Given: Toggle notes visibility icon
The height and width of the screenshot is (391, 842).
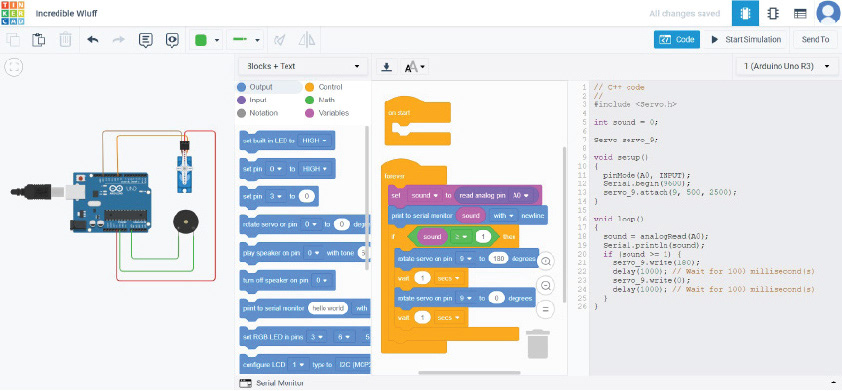Looking at the screenshot, I should [172, 40].
